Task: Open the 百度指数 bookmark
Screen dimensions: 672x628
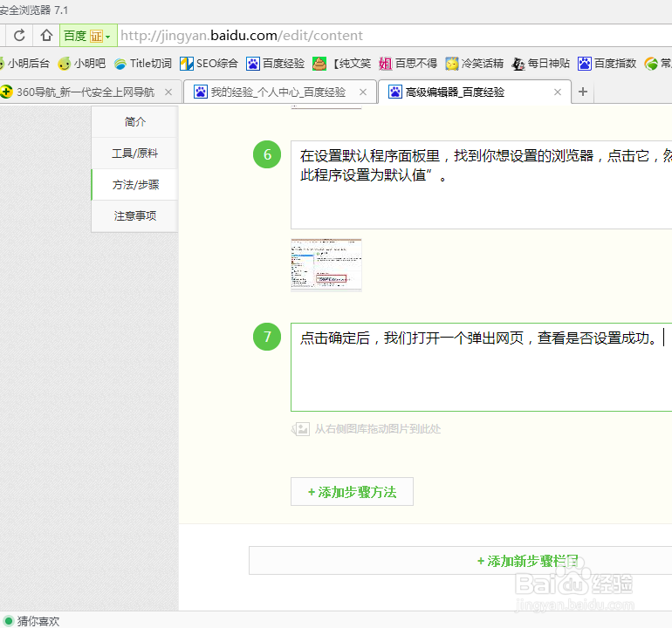Action: point(607,64)
